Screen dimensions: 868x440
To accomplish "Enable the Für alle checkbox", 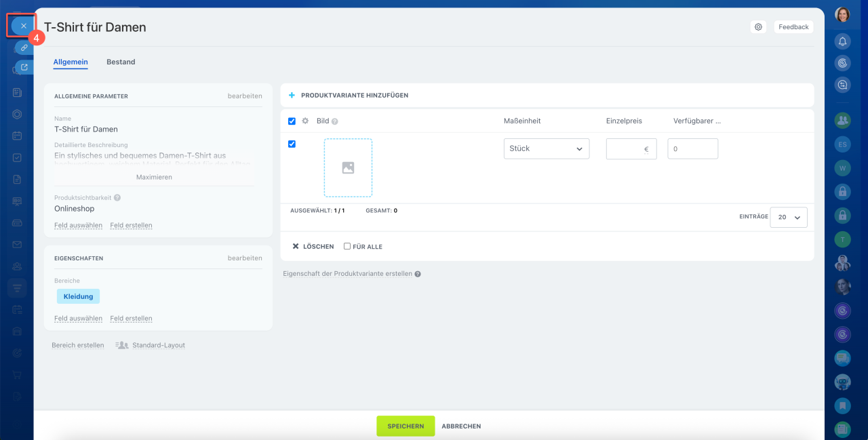I will (347, 246).
